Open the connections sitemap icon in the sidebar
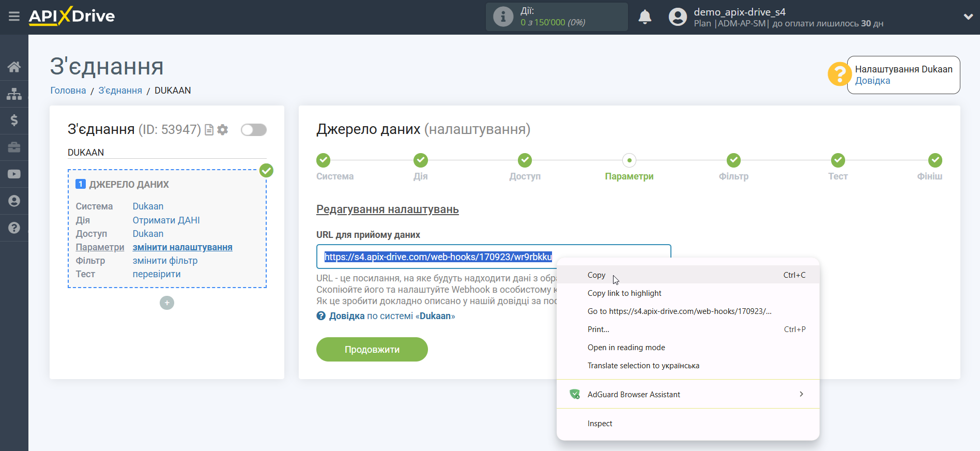This screenshot has height=451, width=980. pyautogui.click(x=14, y=94)
